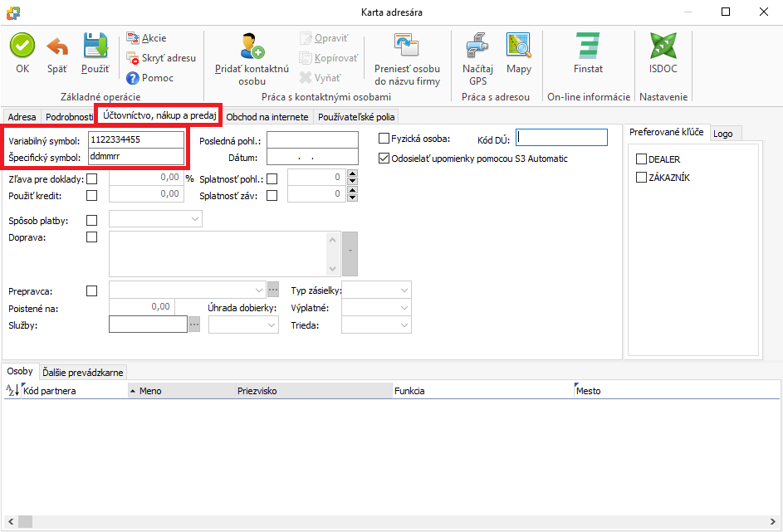The image size is (783, 532).
Task: Click the green OK checkmark icon
Action: coord(22,46)
